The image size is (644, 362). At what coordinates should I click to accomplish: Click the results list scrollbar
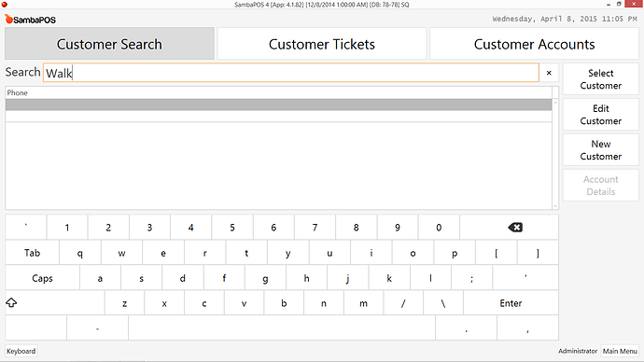click(x=555, y=154)
